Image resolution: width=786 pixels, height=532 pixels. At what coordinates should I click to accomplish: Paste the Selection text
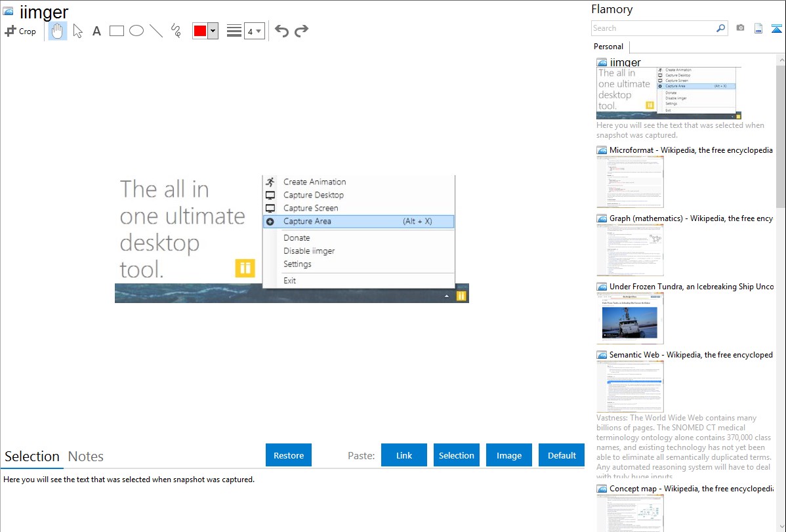pos(456,455)
